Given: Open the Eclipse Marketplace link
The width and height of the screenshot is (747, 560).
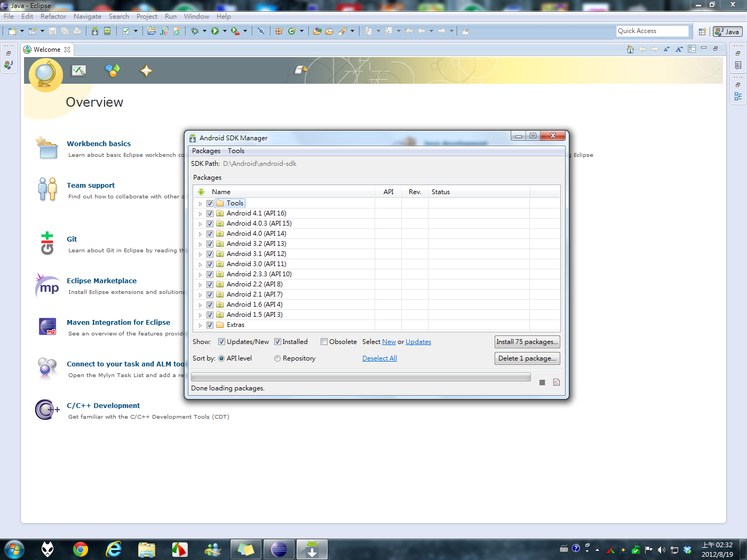Looking at the screenshot, I should pos(101,281).
